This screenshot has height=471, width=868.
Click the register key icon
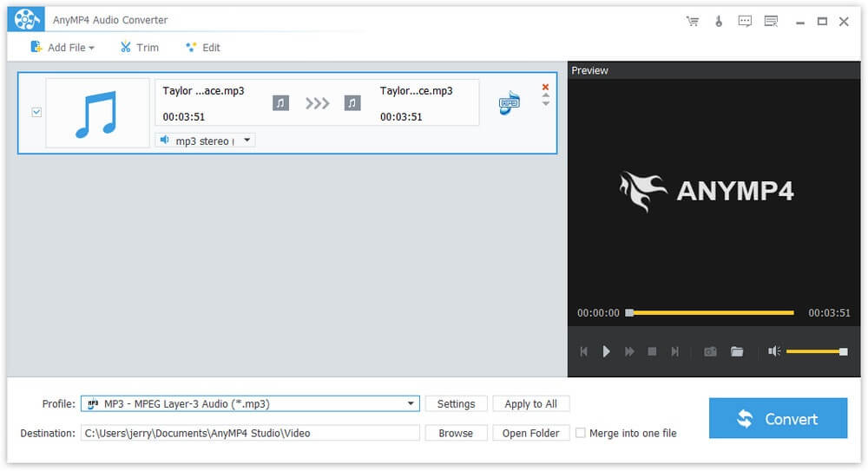719,22
